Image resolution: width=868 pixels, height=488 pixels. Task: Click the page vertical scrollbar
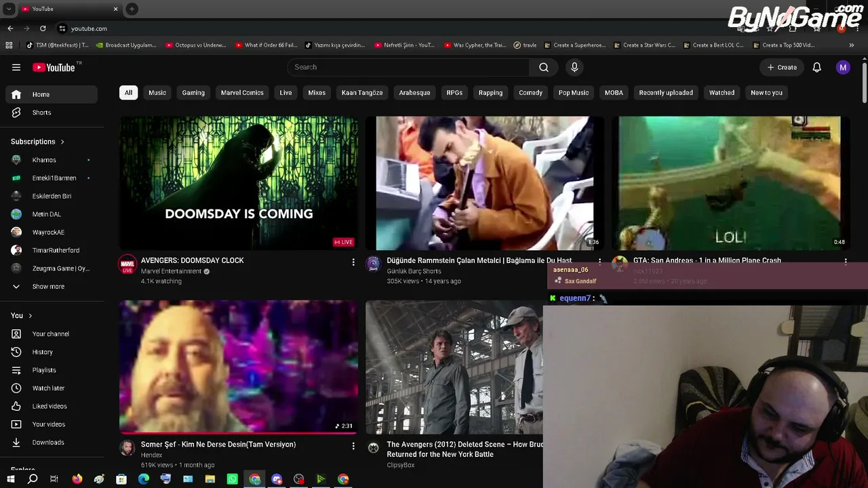click(865, 81)
